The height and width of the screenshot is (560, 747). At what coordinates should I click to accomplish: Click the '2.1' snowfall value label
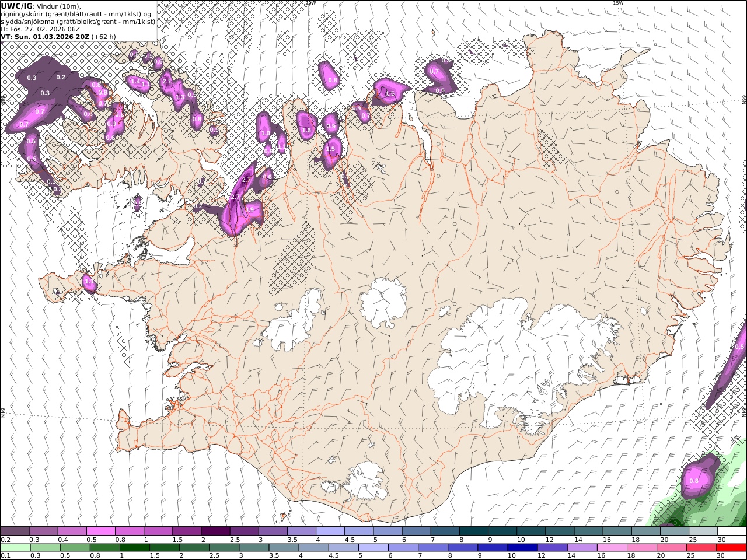167,81
